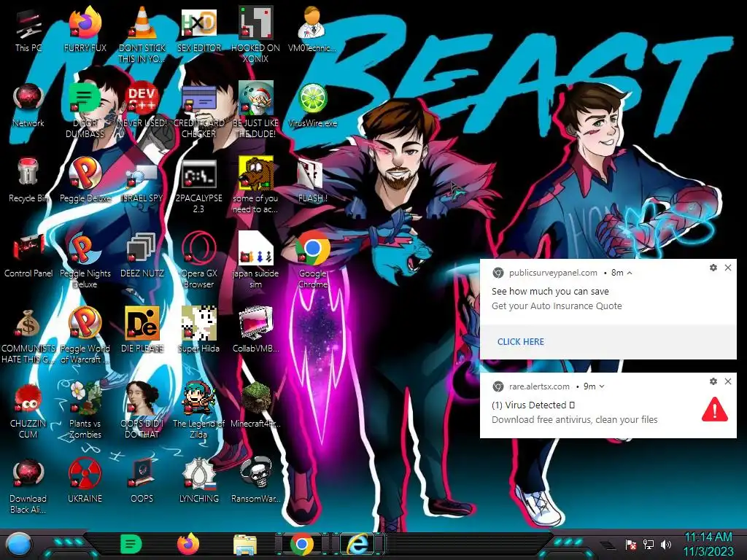Open the OOPS DID I DO THAT portrait icon

click(x=142, y=411)
